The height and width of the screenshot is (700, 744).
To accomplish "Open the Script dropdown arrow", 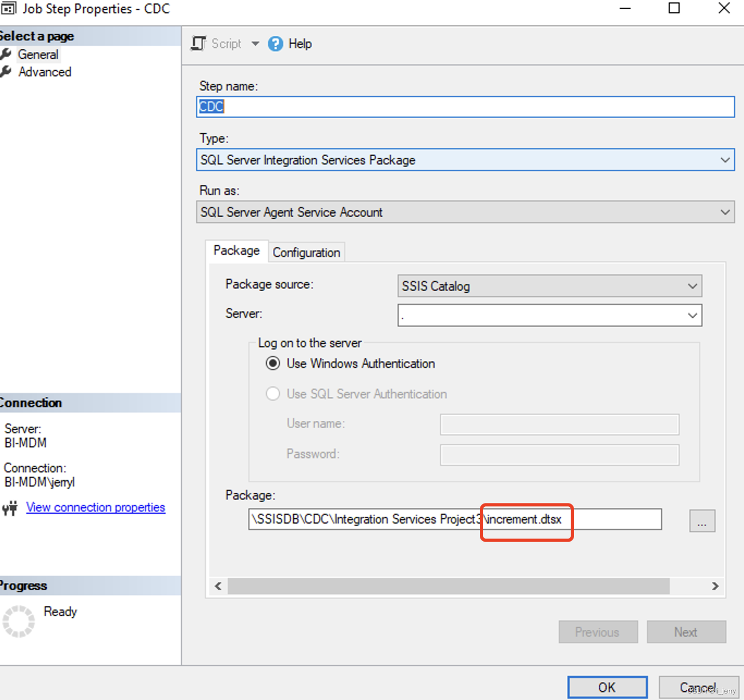I will [255, 44].
